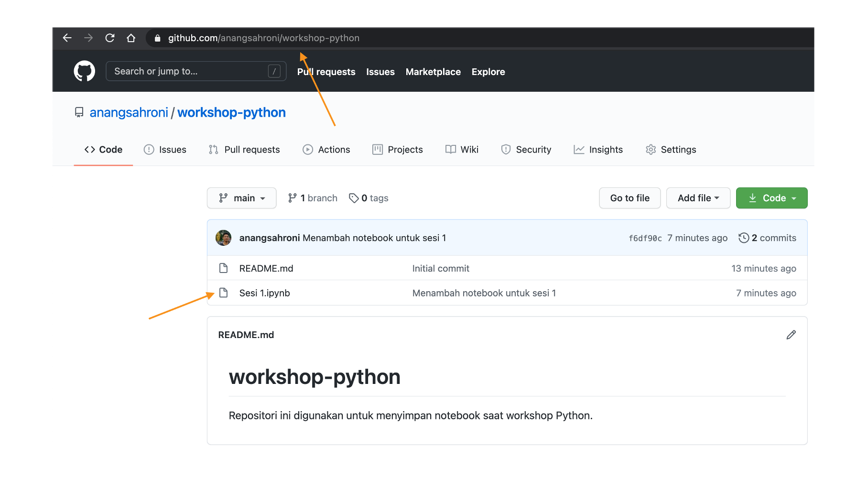Click the Go to file button
The image size is (868, 480).
(630, 198)
